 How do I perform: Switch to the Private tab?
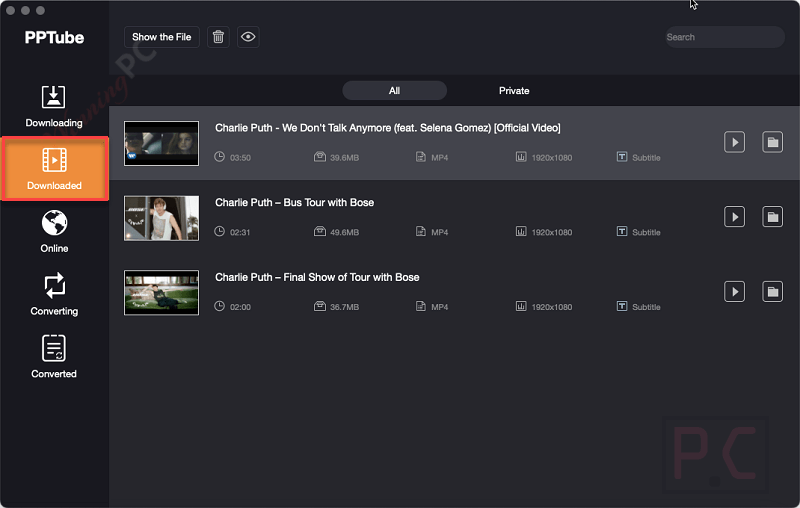coord(514,91)
